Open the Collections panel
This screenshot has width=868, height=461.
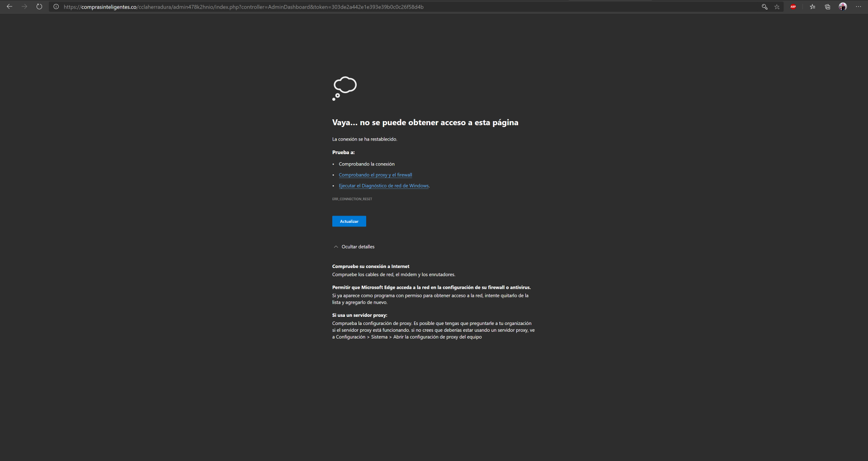coord(827,7)
